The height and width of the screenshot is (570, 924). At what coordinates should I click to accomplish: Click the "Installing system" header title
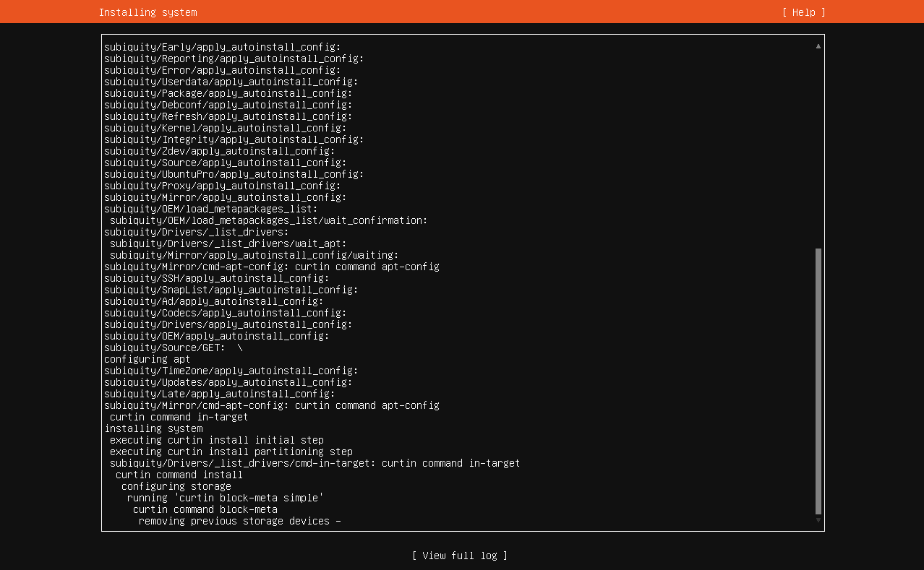click(147, 12)
